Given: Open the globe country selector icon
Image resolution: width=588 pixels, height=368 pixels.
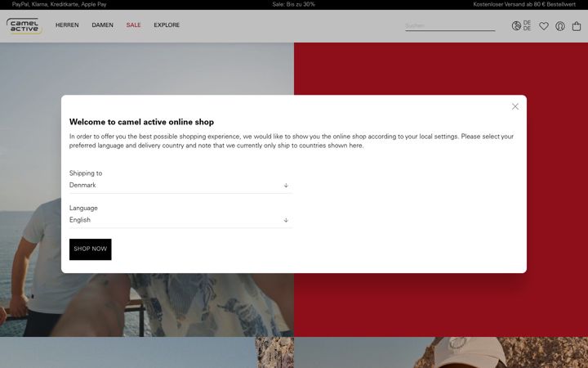Looking at the screenshot, I should 516,25.
